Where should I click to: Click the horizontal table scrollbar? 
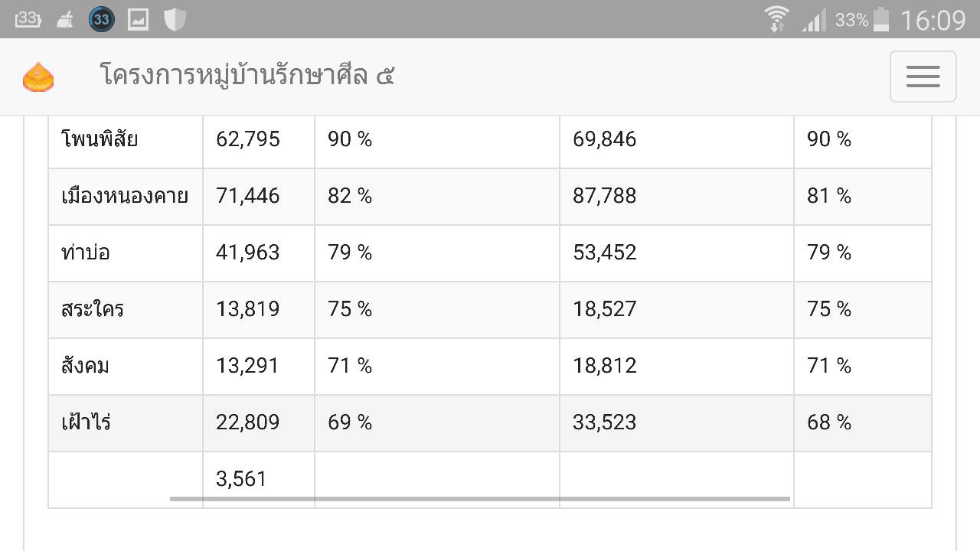(x=480, y=499)
